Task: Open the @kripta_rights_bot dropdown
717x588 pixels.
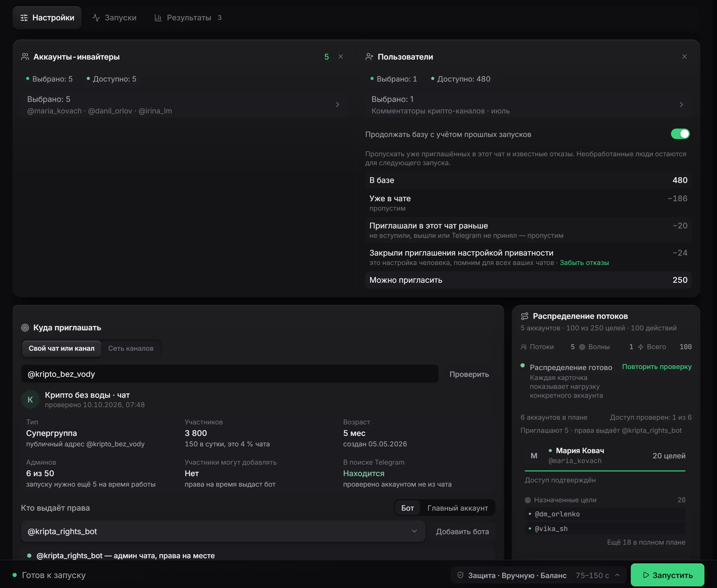Action: tap(223, 532)
